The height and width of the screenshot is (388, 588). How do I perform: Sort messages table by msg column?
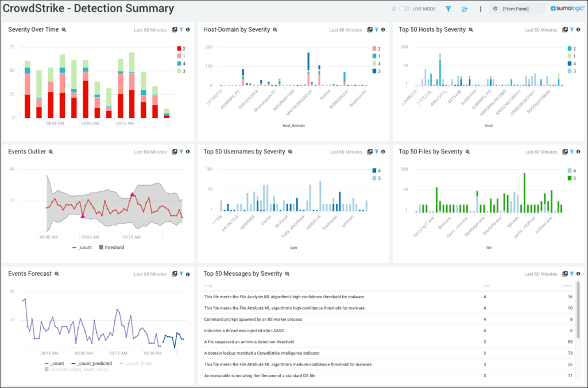(208, 286)
